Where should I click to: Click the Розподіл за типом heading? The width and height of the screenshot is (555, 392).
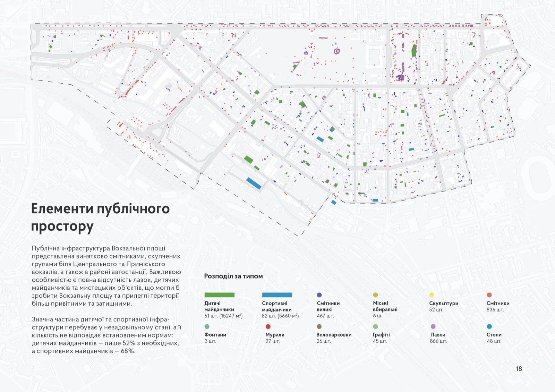click(x=233, y=276)
